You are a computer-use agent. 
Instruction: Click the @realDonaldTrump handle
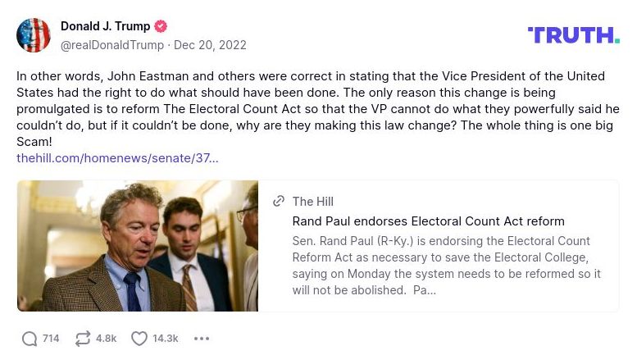(x=111, y=45)
